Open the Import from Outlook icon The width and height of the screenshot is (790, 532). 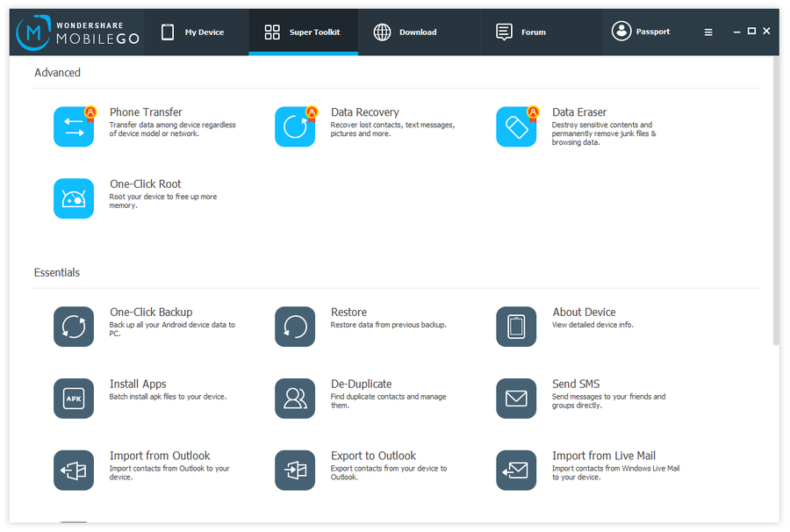74,471
